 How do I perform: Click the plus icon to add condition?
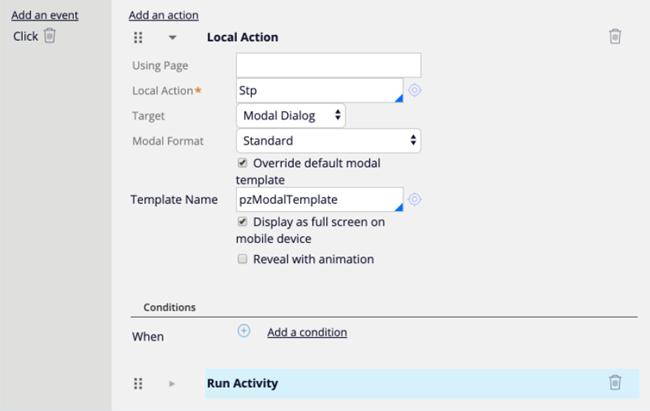[244, 331]
